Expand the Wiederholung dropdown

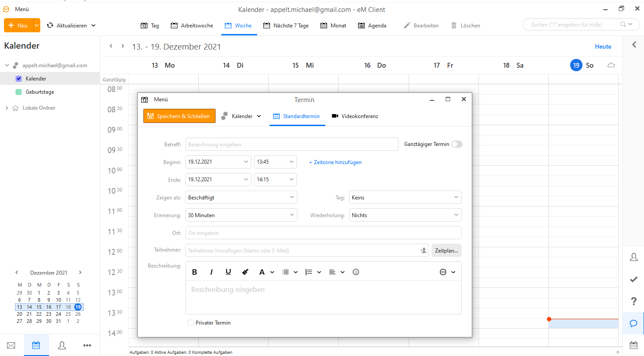click(405, 215)
